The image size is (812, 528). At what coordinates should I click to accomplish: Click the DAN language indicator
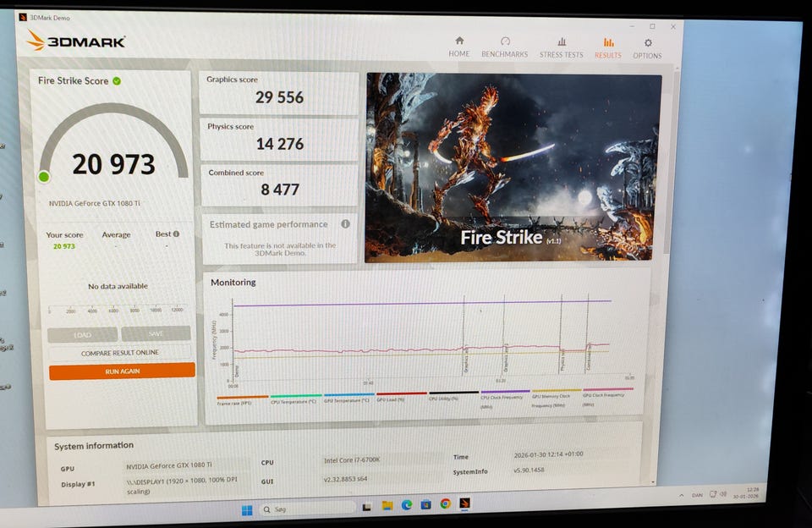click(698, 495)
